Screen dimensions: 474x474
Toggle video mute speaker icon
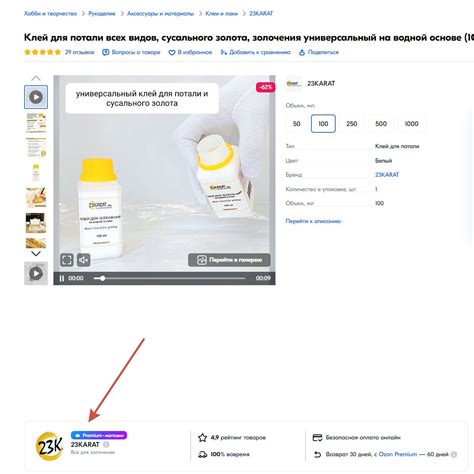[84, 260]
